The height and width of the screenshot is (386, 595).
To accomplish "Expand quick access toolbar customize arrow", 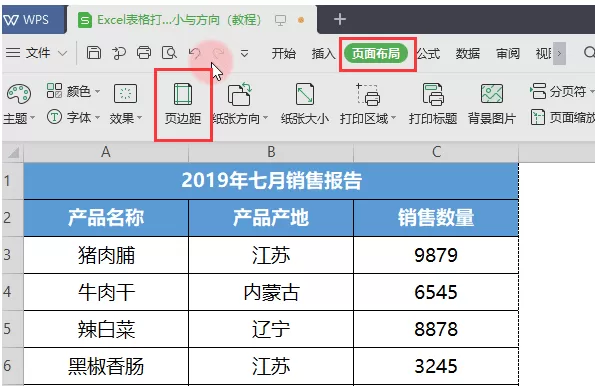I will 244,54.
